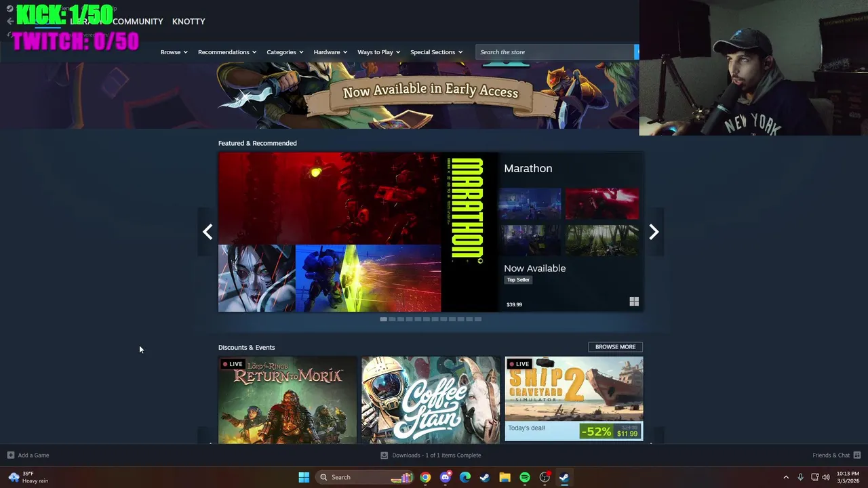
Task: Click the microphone tray icon
Action: 800,477
